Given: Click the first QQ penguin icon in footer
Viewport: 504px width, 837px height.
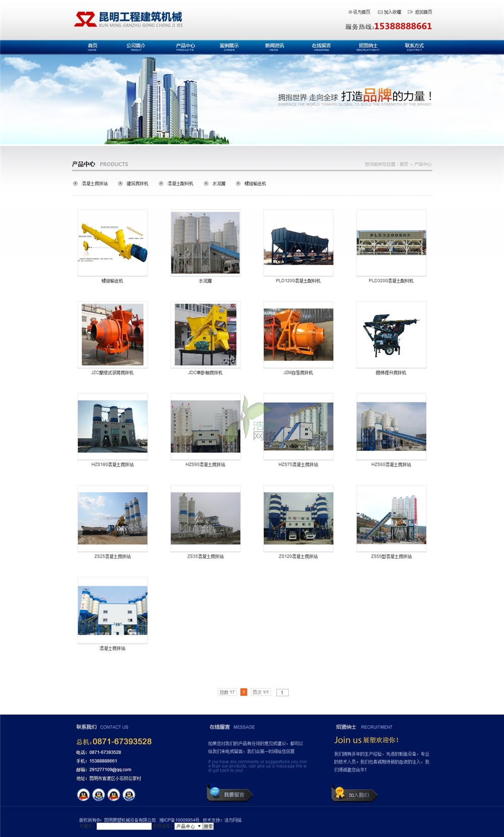Looking at the screenshot, I should tap(84, 795).
